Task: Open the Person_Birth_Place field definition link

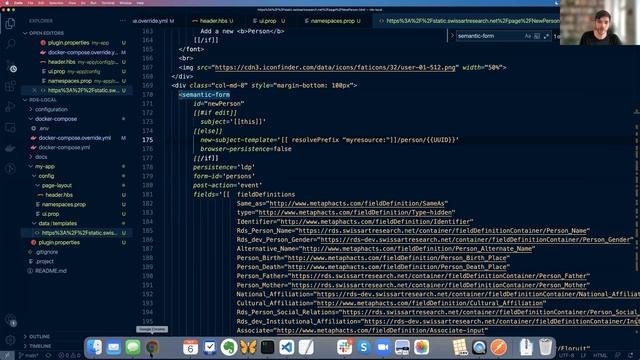Action: [397, 258]
